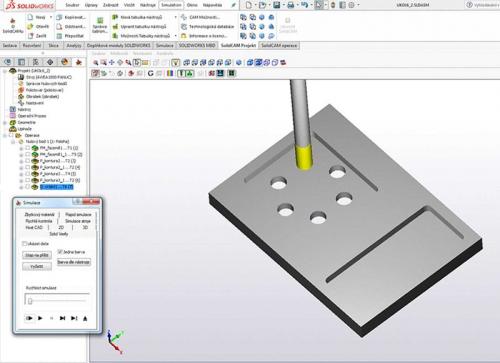
Task: Click the Barva dle nástroje button
Action: tap(74, 262)
